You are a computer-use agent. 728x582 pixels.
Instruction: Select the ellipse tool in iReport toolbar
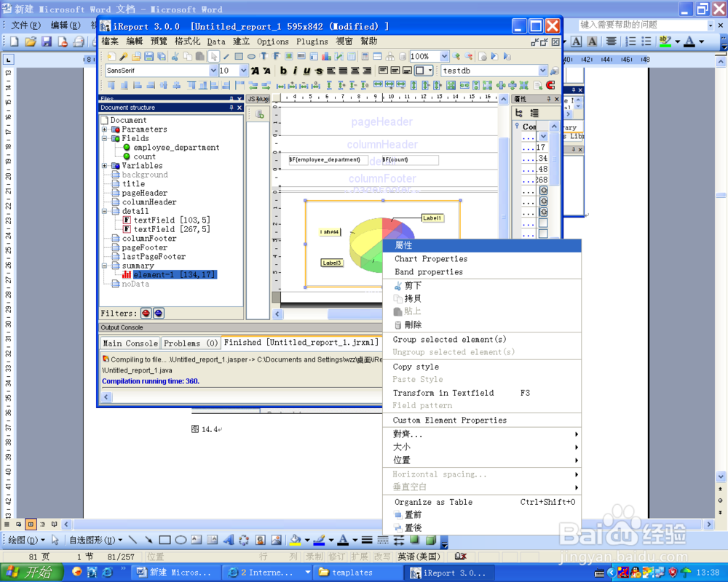click(251, 57)
